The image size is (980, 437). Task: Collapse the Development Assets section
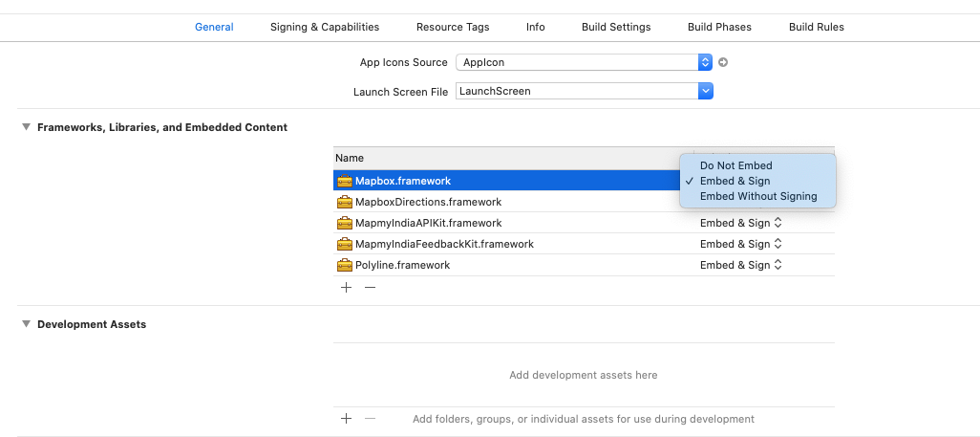[26, 324]
